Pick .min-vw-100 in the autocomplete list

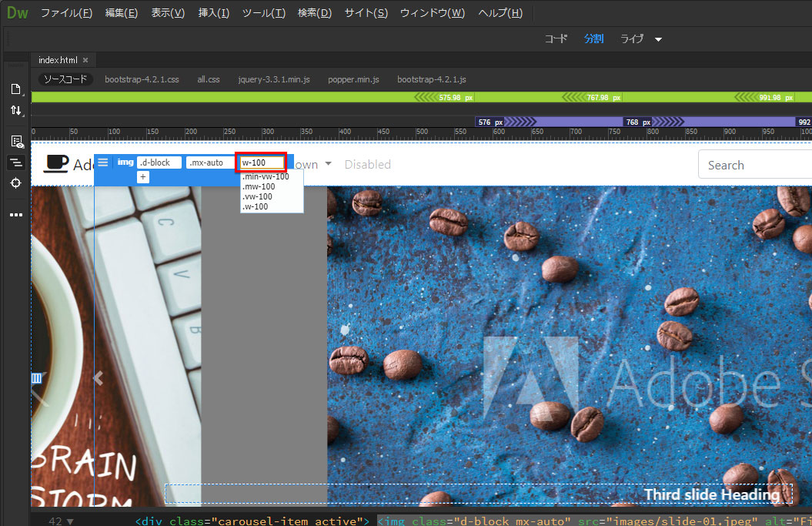(265, 176)
